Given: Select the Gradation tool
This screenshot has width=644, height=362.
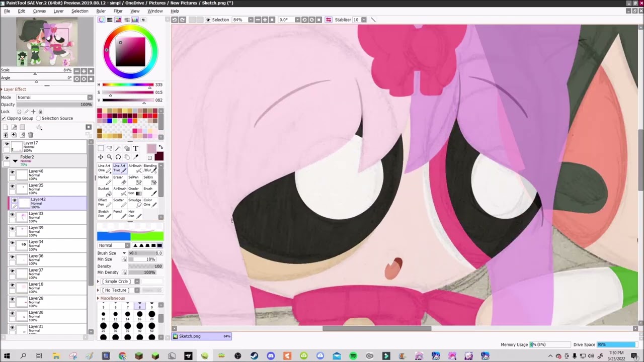Looking at the screenshot, I should pos(134,191).
